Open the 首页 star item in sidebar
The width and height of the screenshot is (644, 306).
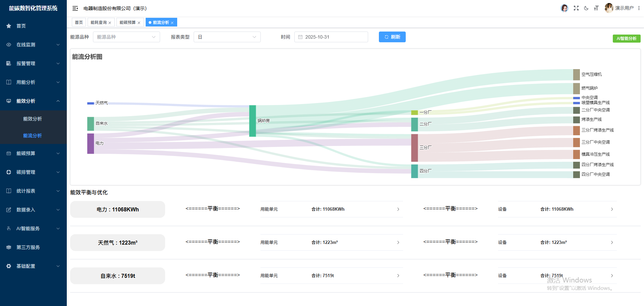(x=21, y=26)
